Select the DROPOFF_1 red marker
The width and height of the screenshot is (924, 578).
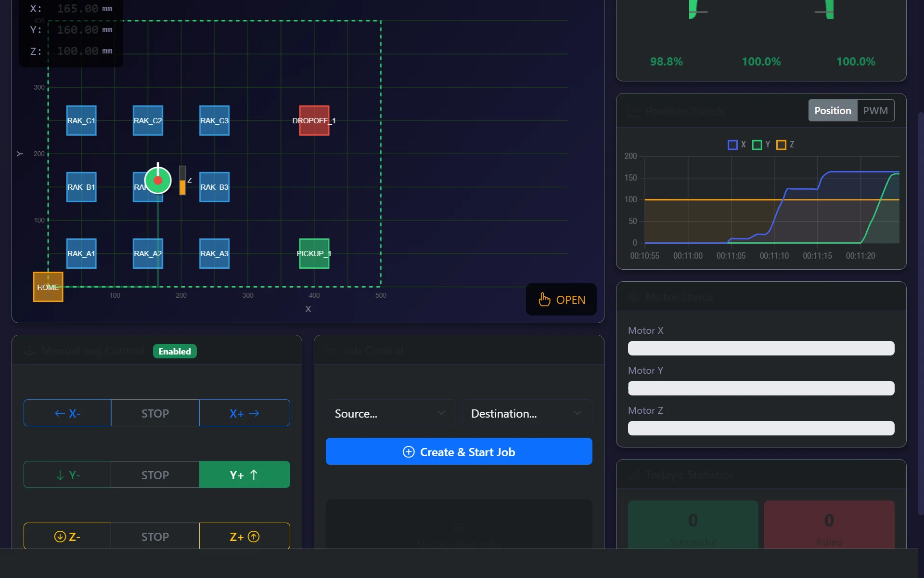314,120
